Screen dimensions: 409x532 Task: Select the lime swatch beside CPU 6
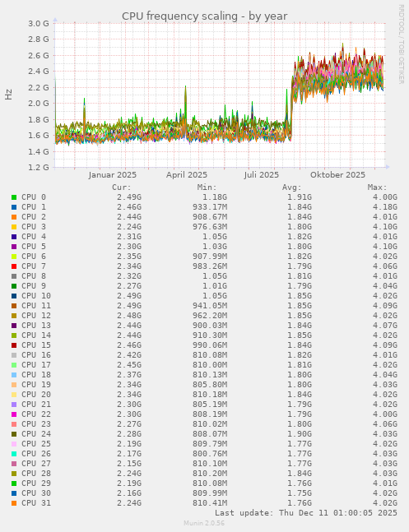pos(14,257)
